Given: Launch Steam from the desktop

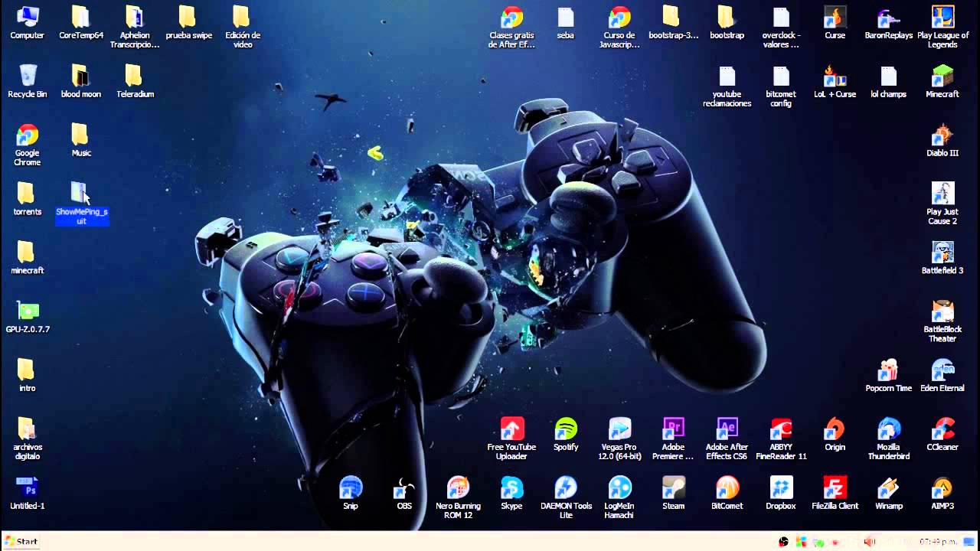Looking at the screenshot, I should pos(673,494).
